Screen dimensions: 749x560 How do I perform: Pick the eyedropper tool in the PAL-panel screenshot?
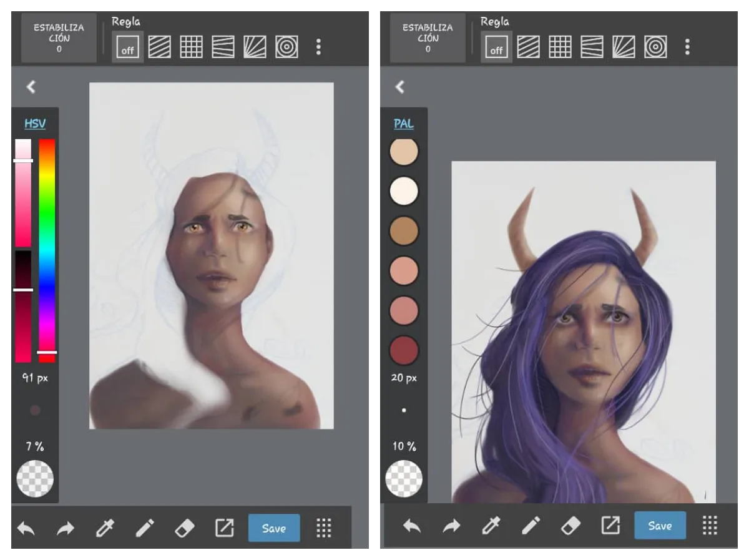490,526
